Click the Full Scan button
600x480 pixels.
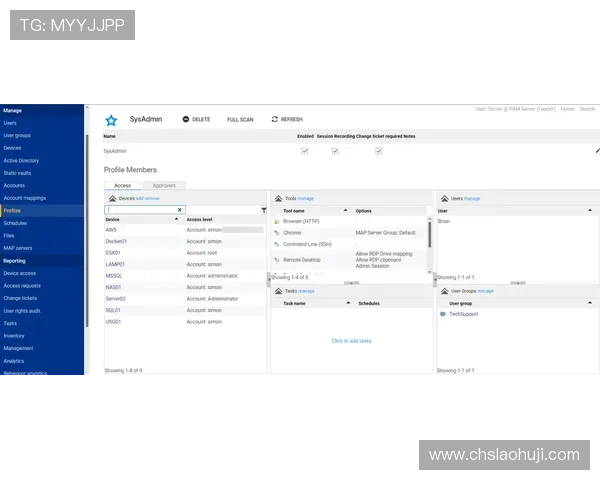point(240,119)
